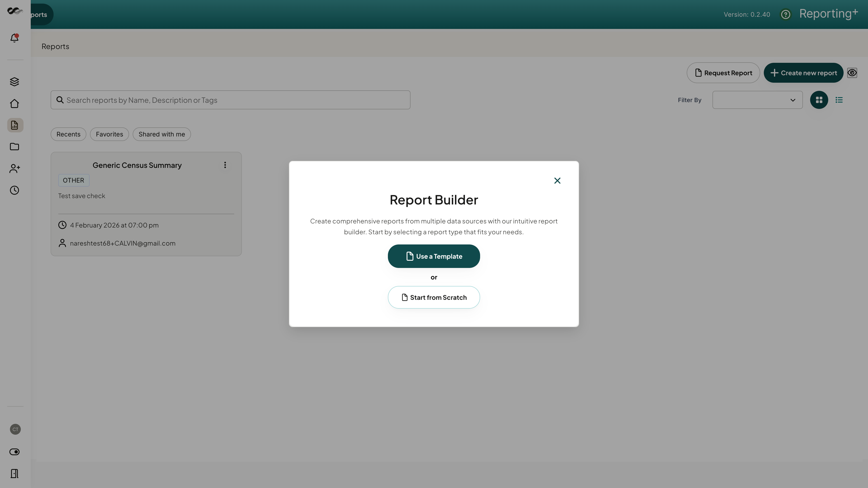Image resolution: width=868 pixels, height=488 pixels.
Task: Switch to grid view
Action: coord(819,100)
